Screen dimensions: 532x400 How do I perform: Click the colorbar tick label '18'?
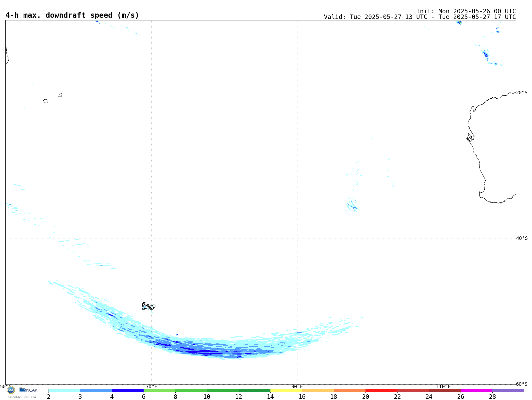pyautogui.click(x=334, y=397)
